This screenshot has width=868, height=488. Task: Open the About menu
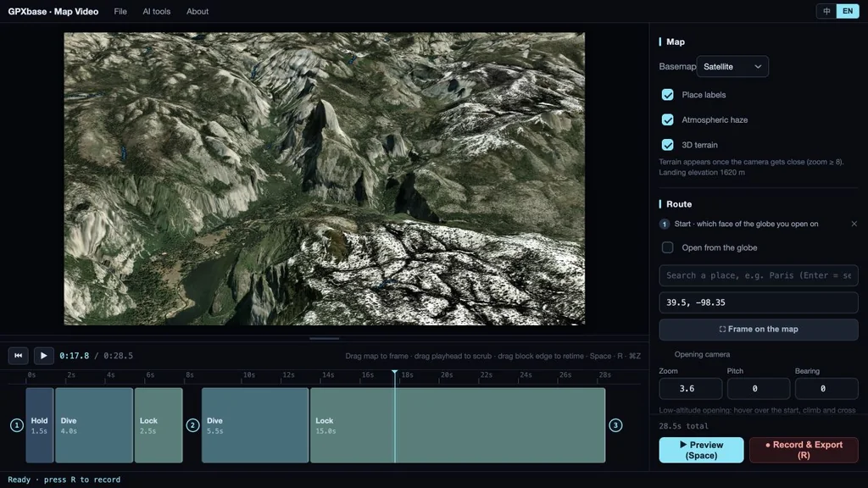coord(197,11)
